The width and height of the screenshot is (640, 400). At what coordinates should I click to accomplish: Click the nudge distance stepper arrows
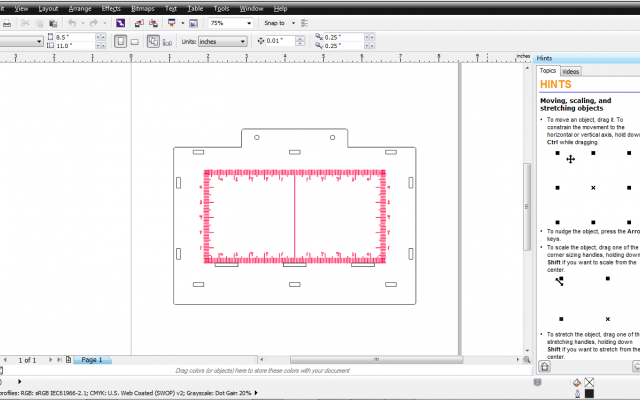point(300,41)
